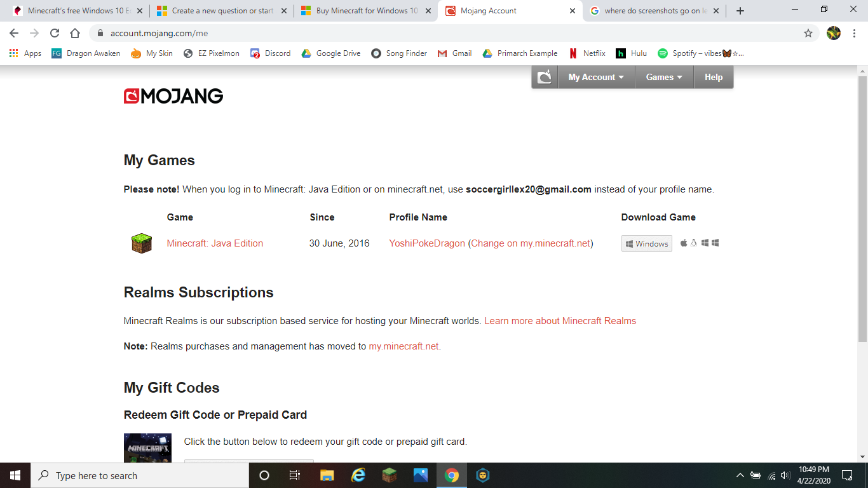The height and width of the screenshot is (488, 868).
Task: Open the Discord bookmark
Action: click(271, 53)
